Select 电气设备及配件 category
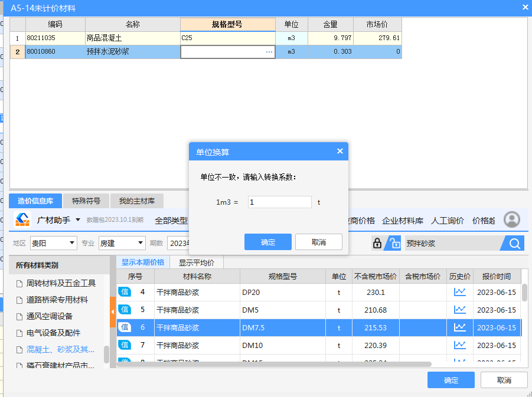Viewport: 532px width, 397px height. (53, 333)
